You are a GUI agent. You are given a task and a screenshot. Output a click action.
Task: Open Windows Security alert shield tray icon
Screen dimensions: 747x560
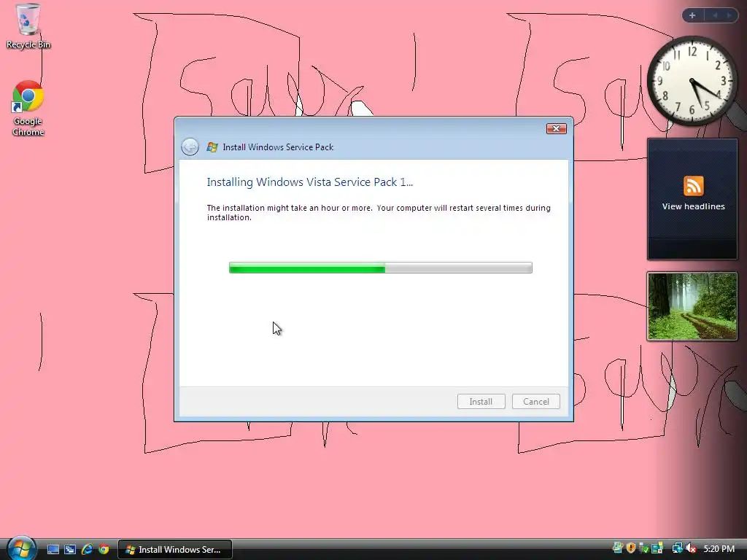point(631,548)
